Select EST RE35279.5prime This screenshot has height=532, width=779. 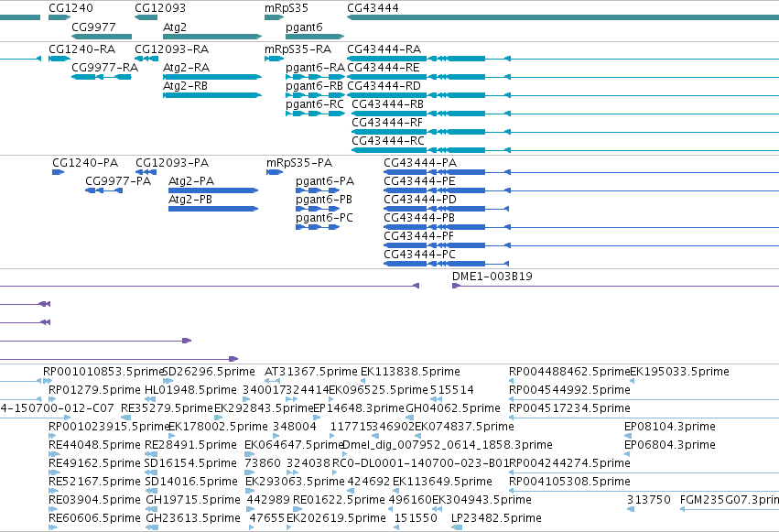(125, 418)
